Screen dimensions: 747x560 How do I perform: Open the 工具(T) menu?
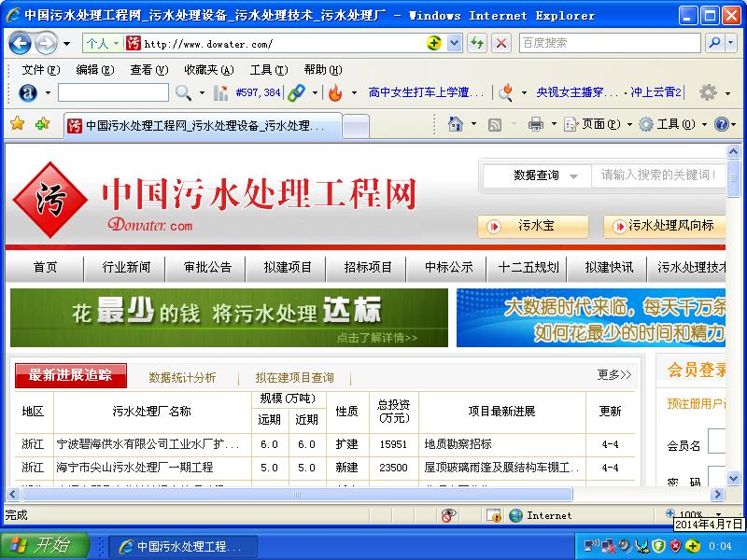pos(269,70)
